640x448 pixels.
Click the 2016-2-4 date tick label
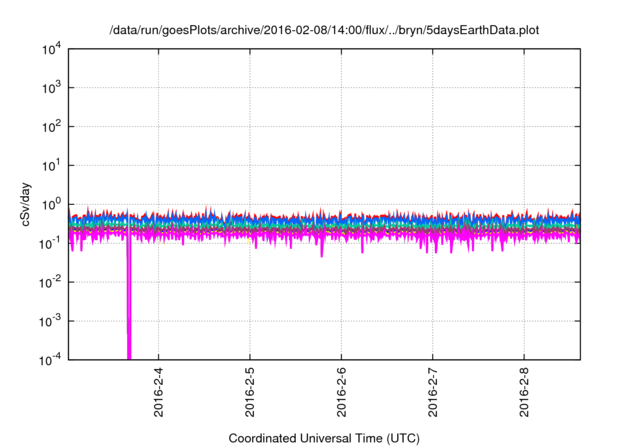coord(158,392)
